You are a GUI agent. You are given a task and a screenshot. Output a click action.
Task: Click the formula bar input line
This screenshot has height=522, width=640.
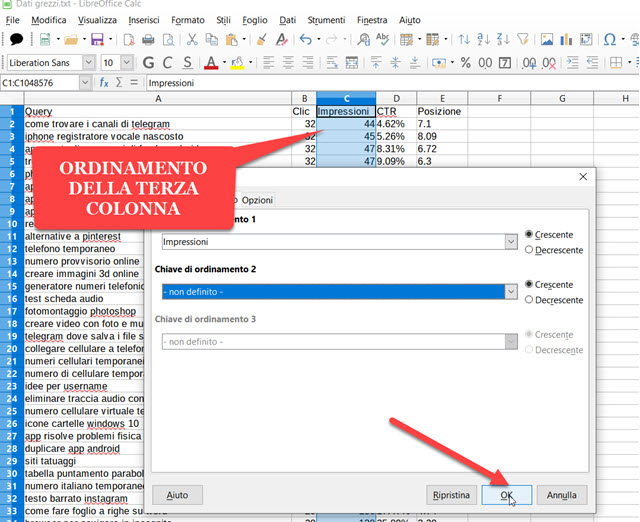coord(392,83)
